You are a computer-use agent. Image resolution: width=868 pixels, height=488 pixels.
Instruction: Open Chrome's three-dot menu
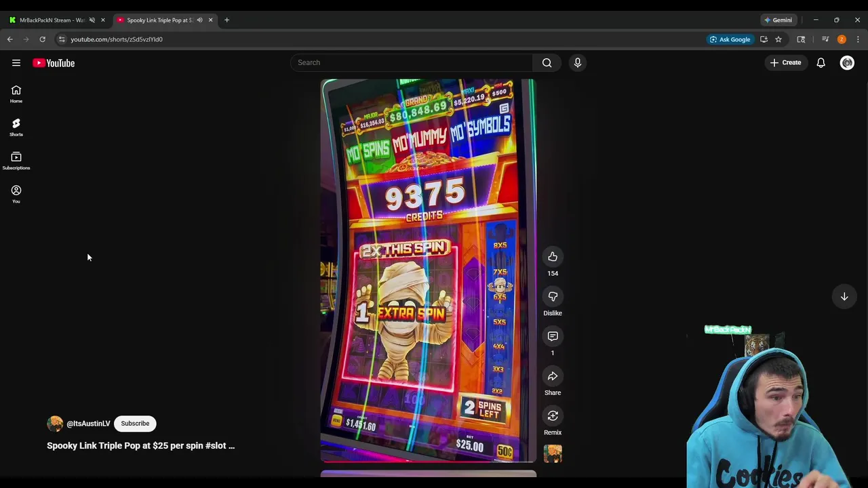pyautogui.click(x=858, y=39)
